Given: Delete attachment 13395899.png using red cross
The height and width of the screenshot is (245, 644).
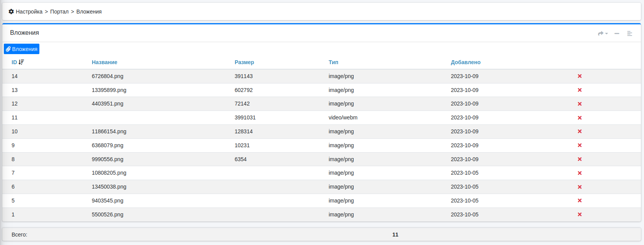Looking at the screenshot, I should point(579,90).
